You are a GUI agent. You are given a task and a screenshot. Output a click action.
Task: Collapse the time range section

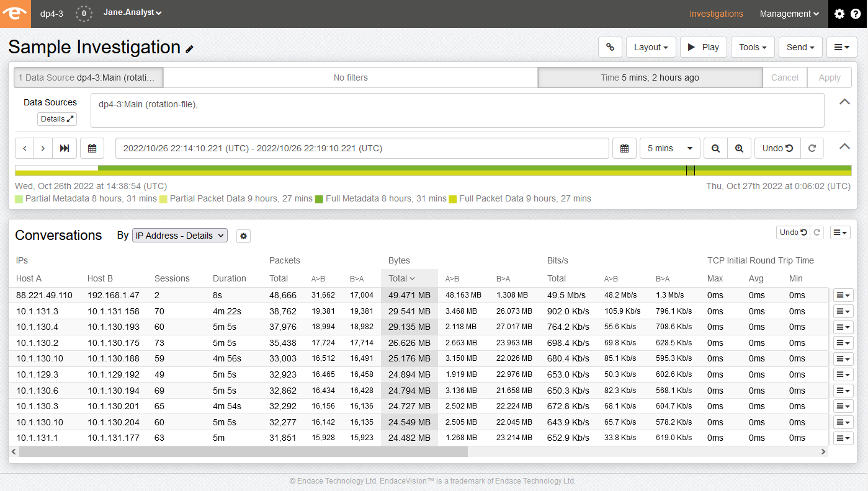(x=844, y=147)
